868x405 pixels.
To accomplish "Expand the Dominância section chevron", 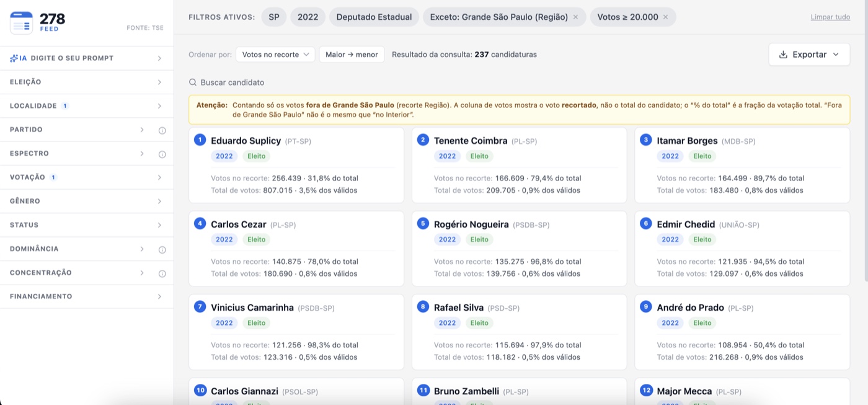I will click(x=142, y=249).
